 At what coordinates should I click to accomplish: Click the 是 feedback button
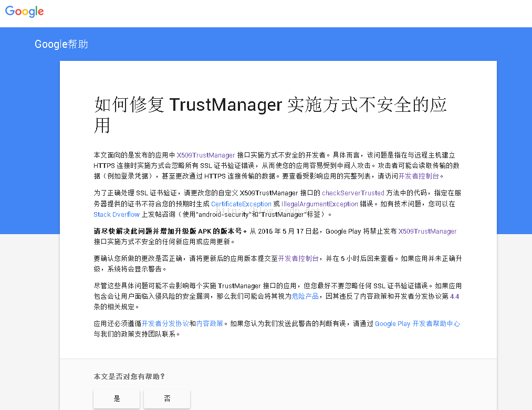117,398
